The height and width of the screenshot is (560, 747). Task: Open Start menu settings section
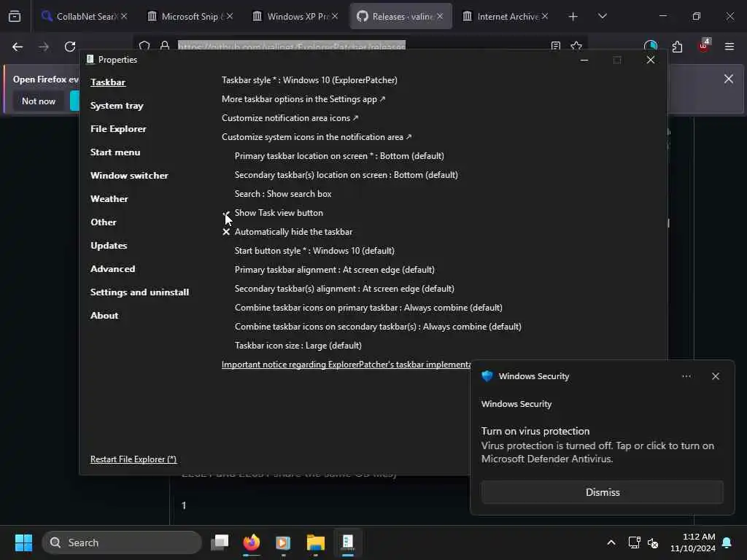point(115,152)
